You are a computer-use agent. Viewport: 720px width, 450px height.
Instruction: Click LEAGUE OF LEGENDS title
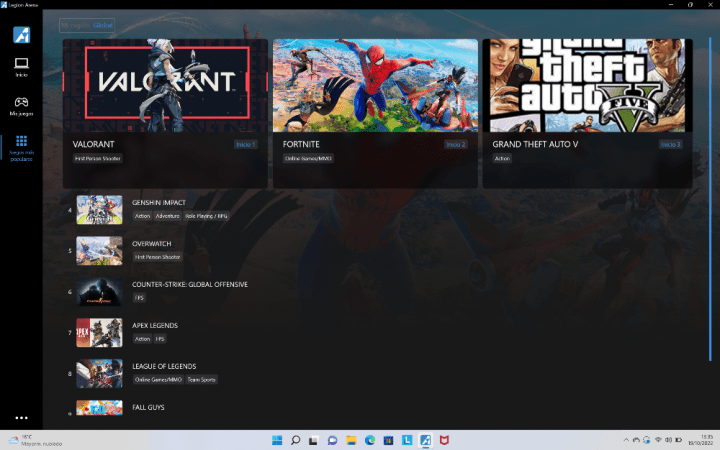click(x=164, y=366)
